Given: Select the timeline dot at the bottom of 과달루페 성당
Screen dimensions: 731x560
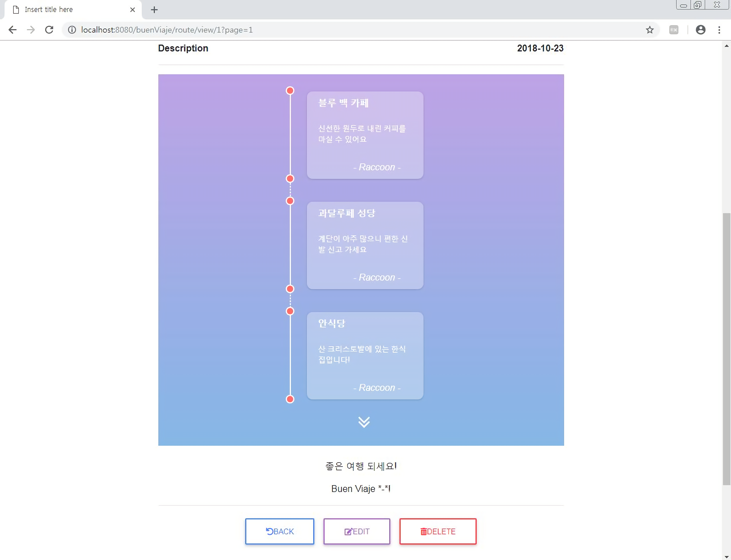Looking at the screenshot, I should point(290,289).
